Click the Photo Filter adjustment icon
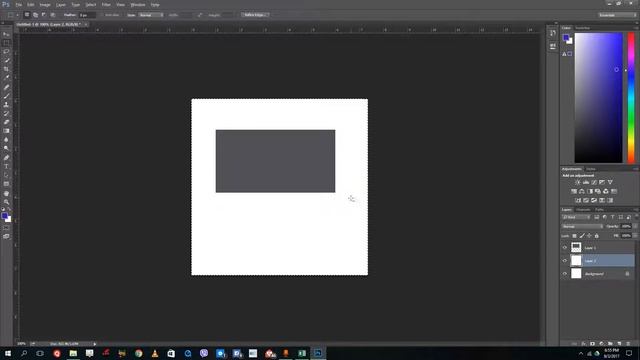 pos(598,191)
